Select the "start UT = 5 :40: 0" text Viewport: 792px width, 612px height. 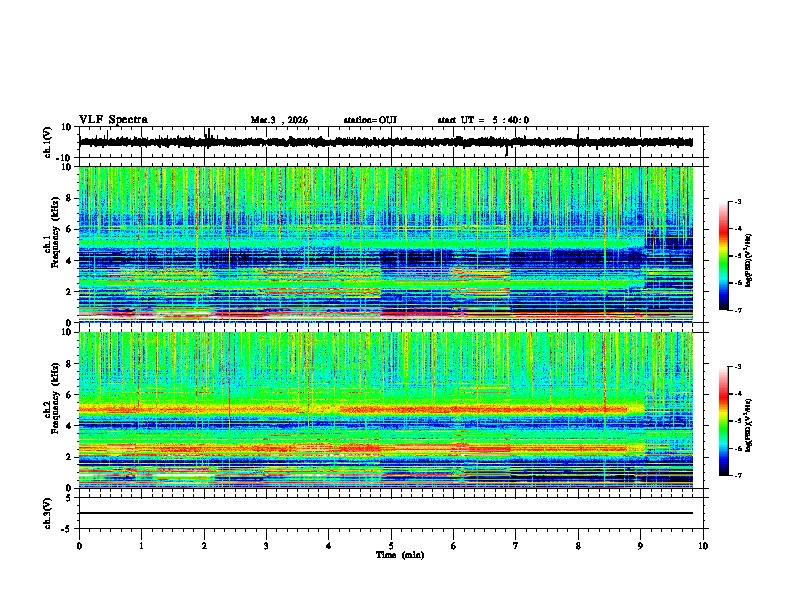(483, 120)
